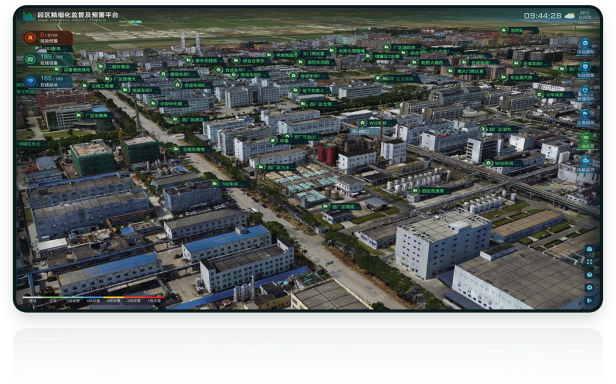Image resolution: width=616 pixels, height=384 pixels.
Task: Open the 实时预警 real-time warning sidebar icon
Action: pyautogui.click(x=585, y=70)
